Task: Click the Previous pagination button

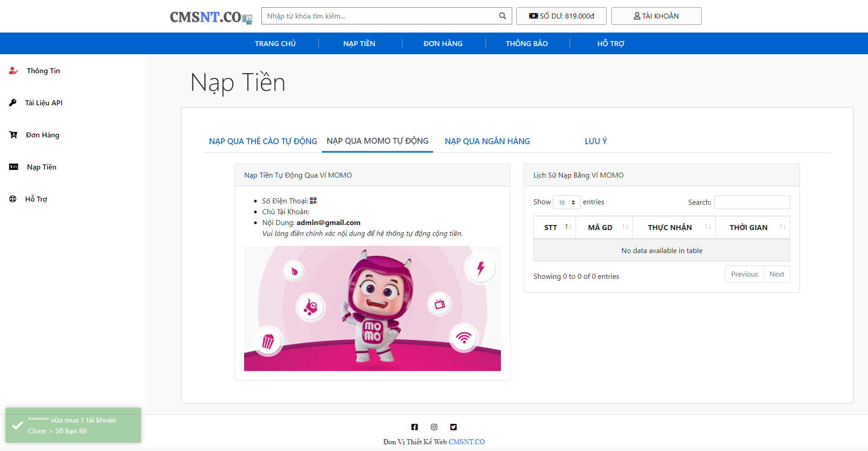Action: [745, 274]
